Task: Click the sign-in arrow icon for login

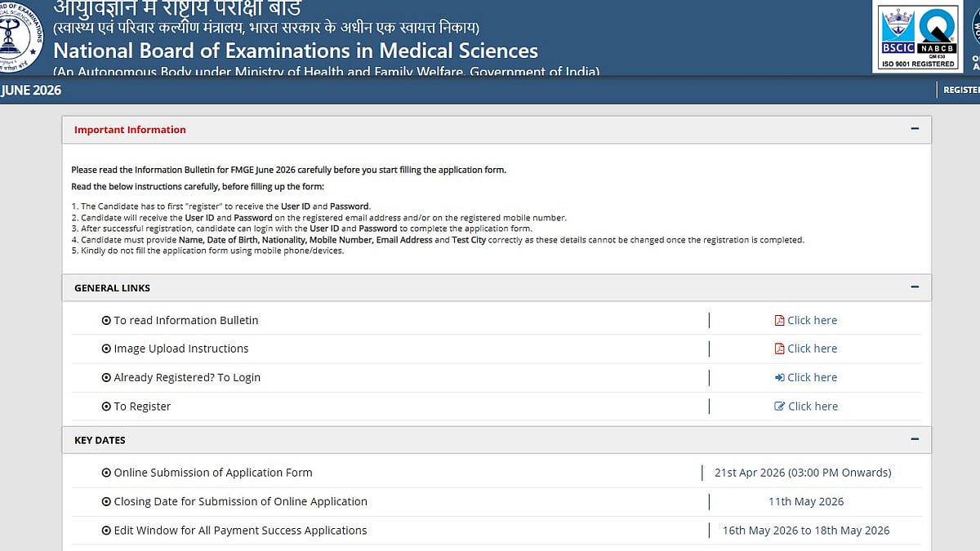Action: coord(779,377)
